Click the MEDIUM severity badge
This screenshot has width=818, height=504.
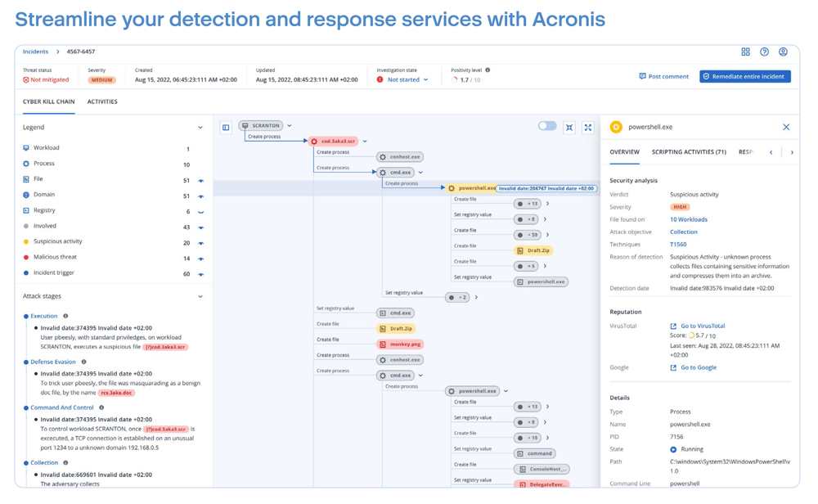point(101,80)
